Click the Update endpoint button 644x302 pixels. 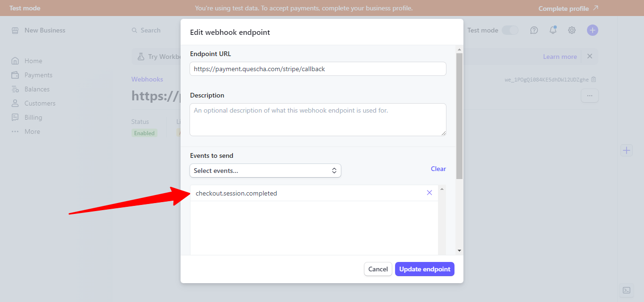pos(424,269)
